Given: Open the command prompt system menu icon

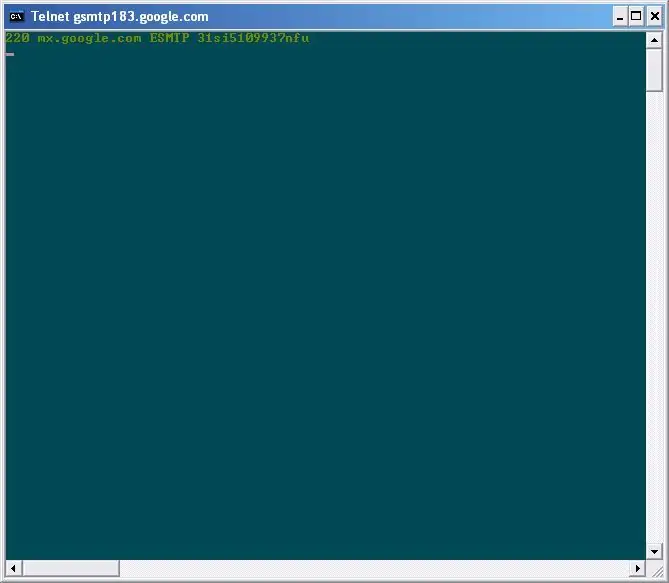Looking at the screenshot, I should [x=17, y=17].
